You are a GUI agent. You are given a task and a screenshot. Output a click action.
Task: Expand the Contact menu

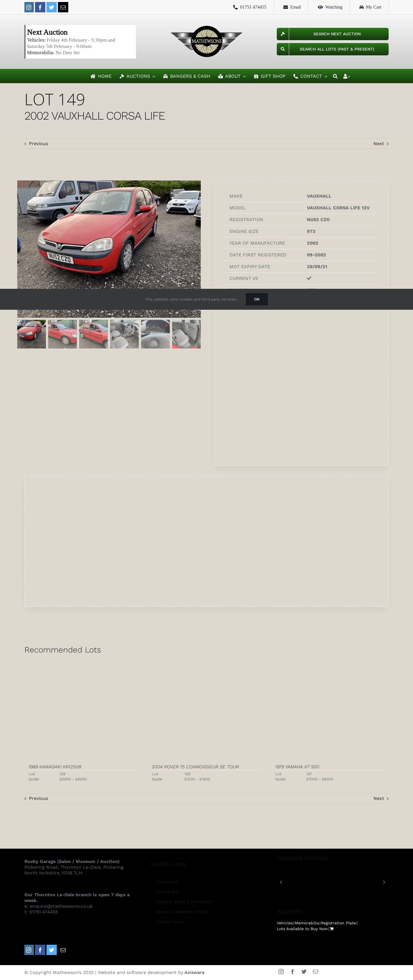pos(310,76)
